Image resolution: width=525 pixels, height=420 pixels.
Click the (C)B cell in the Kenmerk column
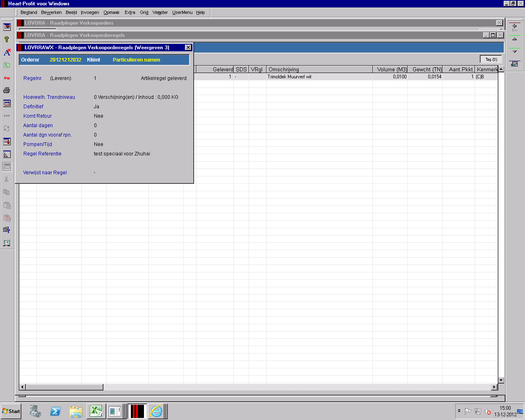486,77
